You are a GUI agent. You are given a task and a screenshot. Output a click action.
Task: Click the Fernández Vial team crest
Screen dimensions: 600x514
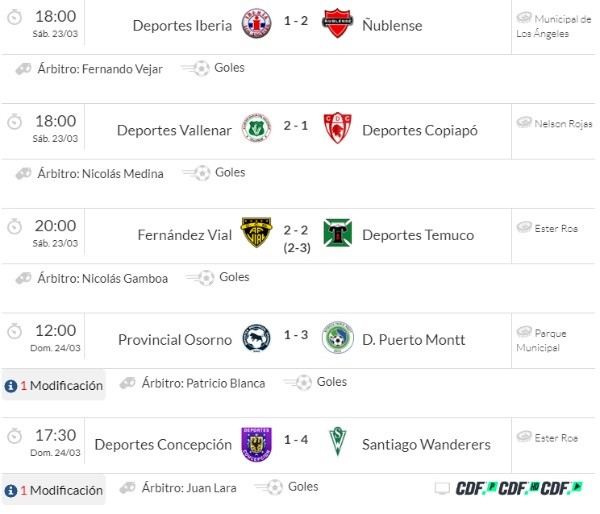tap(256, 235)
